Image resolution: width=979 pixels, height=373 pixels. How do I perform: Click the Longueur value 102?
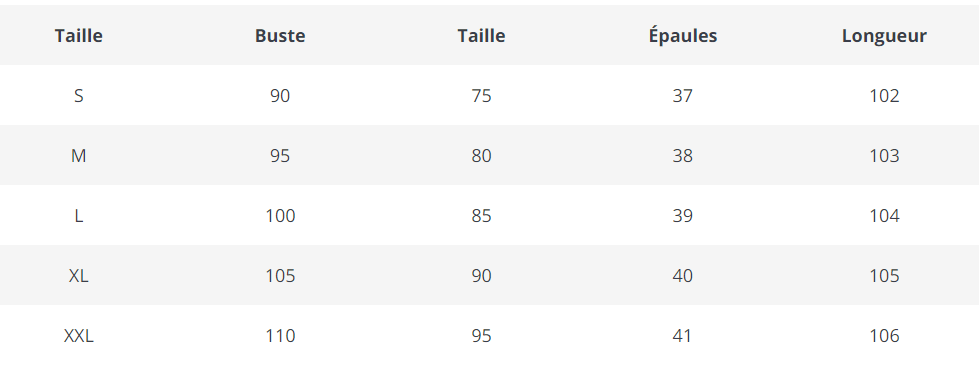tap(884, 96)
